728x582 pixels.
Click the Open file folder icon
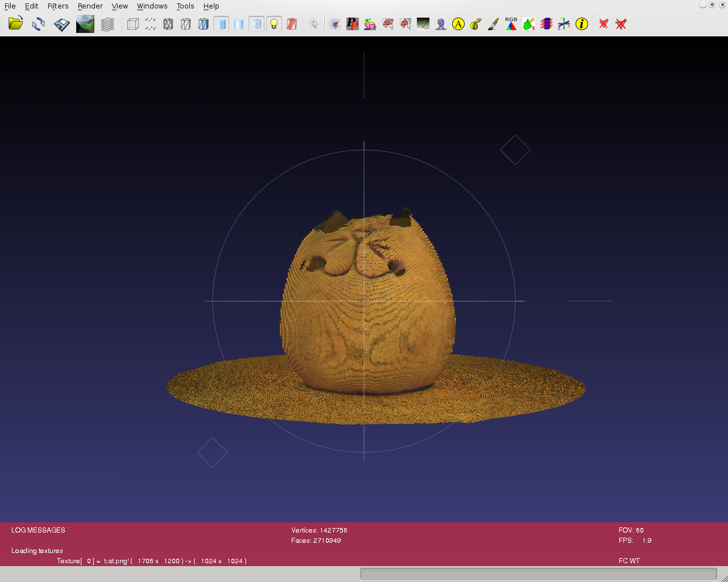click(x=15, y=24)
